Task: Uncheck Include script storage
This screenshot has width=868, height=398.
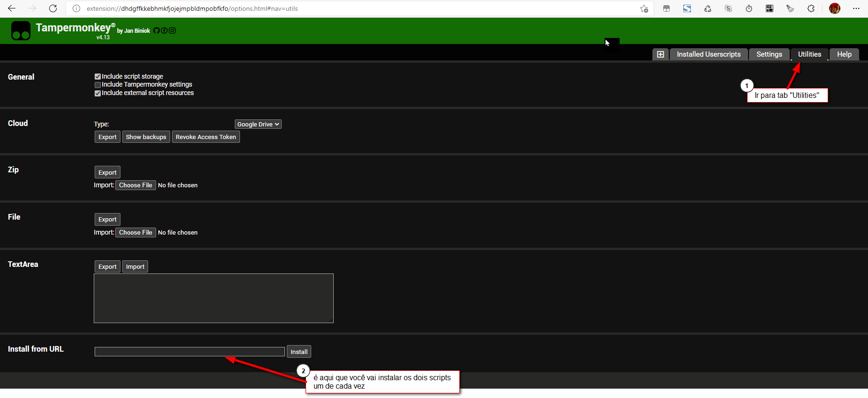Action: (97, 76)
